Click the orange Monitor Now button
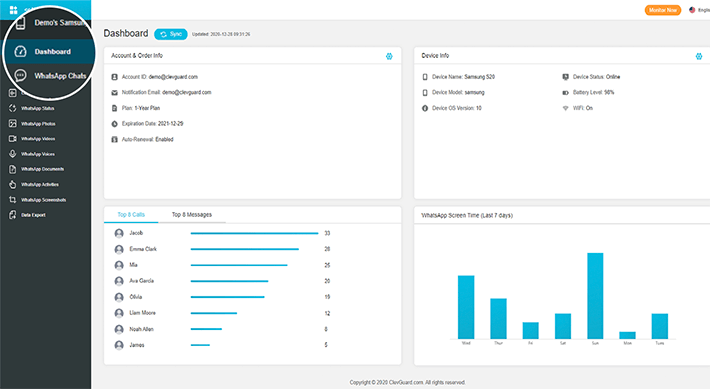Image resolution: width=710 pixels, height=389 pixels. (x=663, y=10)
